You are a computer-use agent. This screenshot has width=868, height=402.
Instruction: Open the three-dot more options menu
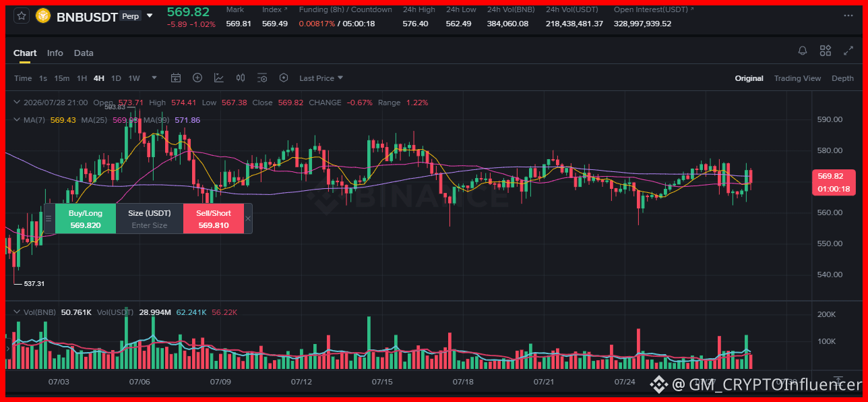point(848,16)
